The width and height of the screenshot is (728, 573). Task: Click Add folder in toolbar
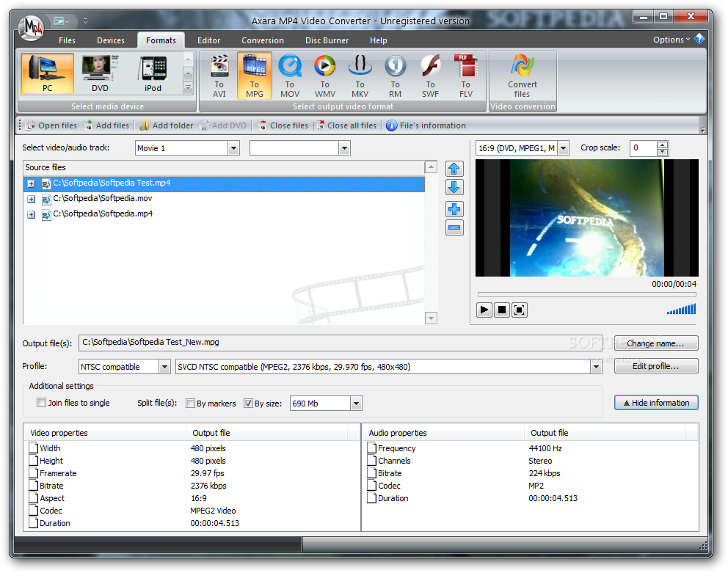[x=166, y=125]
